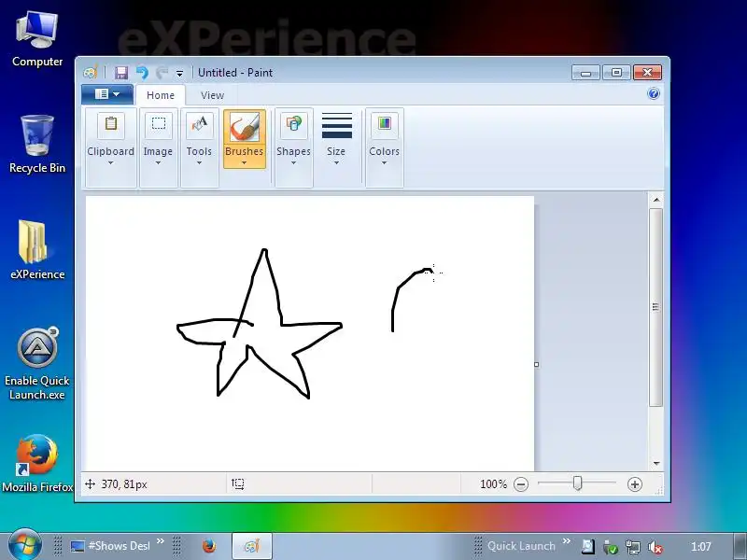Click the first tray icon beside Quick Launch

588,547
